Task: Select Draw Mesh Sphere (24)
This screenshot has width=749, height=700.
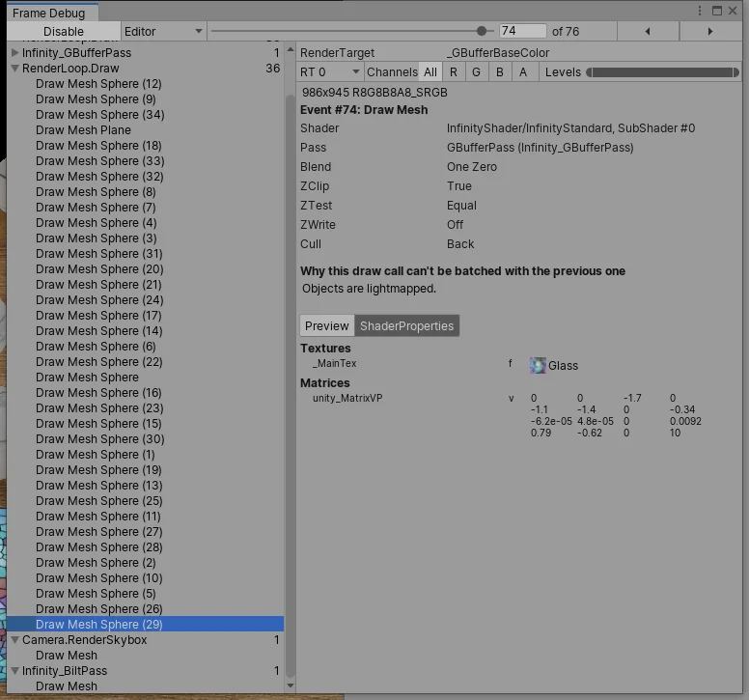Action: [146, 300]
